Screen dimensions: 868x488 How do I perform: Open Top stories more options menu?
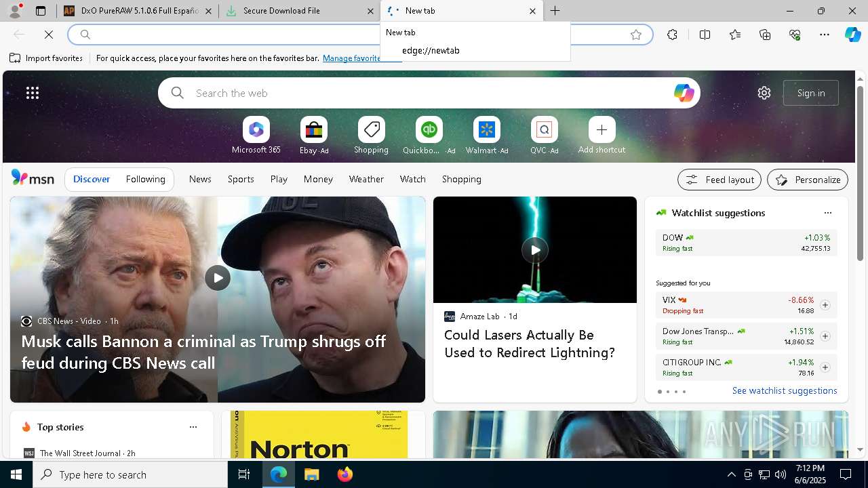(x=193, y=427)
